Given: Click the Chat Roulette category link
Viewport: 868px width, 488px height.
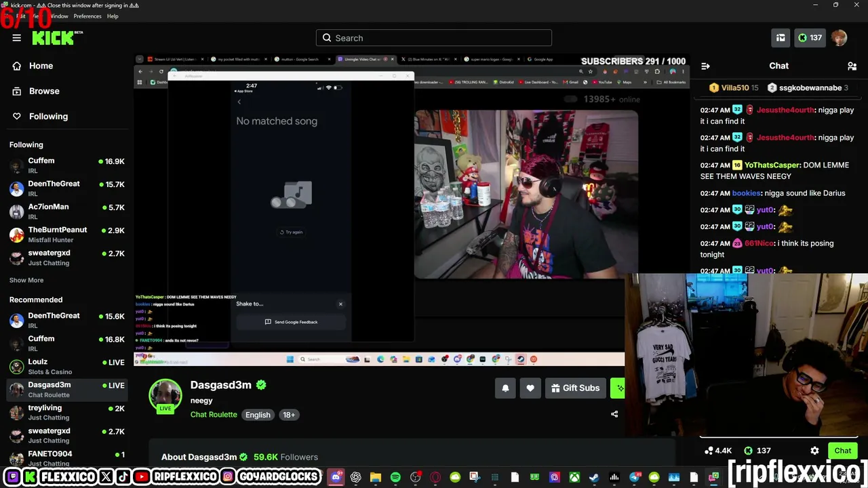Looking at the screenshot, I should click(x=214, y=415).
